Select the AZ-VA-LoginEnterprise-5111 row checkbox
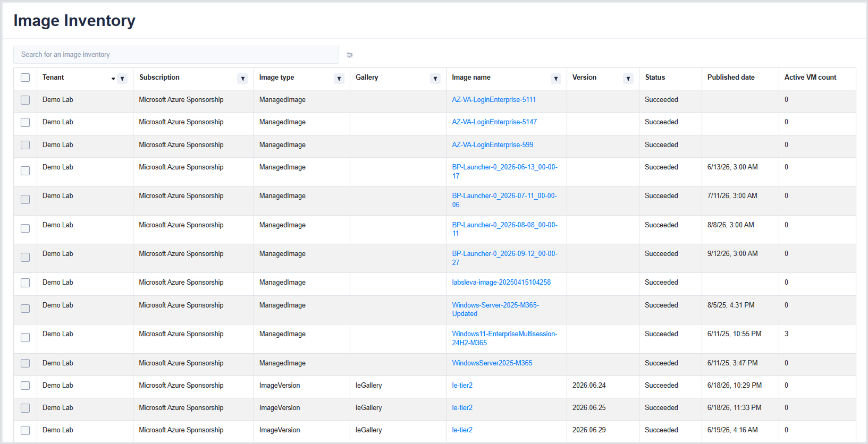 25,100
